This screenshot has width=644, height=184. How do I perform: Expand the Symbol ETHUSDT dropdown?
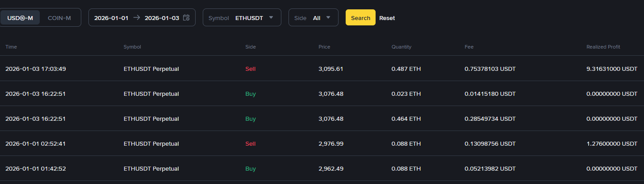[242, 18]
